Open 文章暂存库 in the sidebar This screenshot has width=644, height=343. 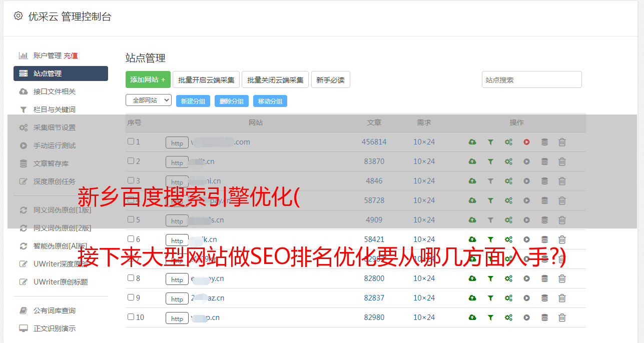(51, 163)
